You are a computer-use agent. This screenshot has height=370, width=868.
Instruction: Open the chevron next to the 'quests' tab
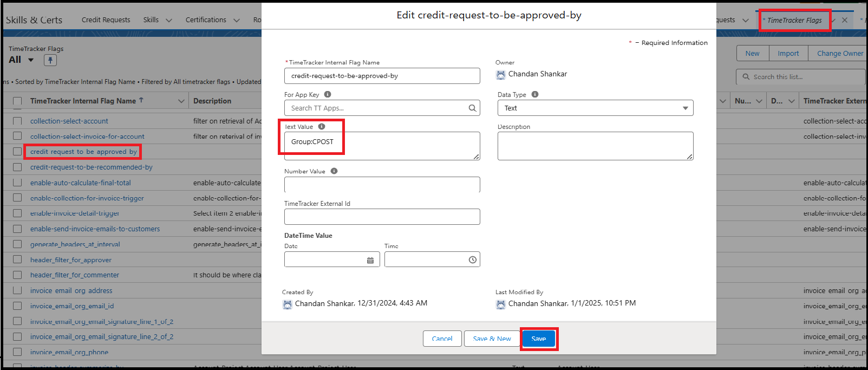(x=746, y=20)
